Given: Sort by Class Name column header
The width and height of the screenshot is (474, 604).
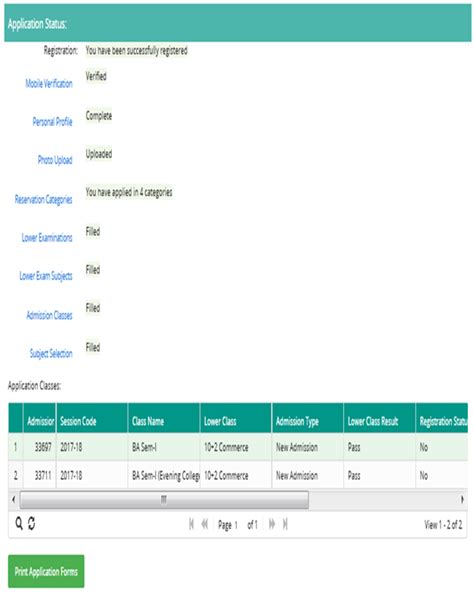Looking at the screenshot, I should click(x=164, y=418).
